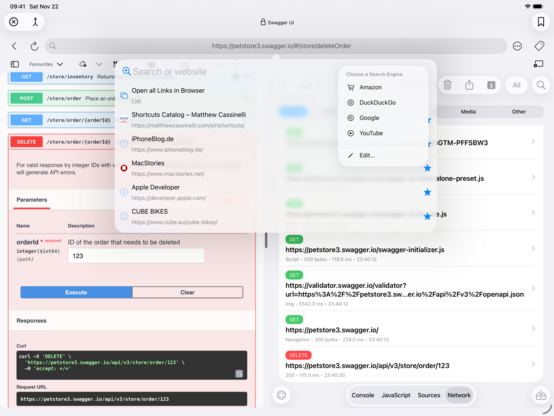Click the picture-in-picture screen icon at right
The height and width of the screenshot is (416, 554).
(x=538, y=64)
